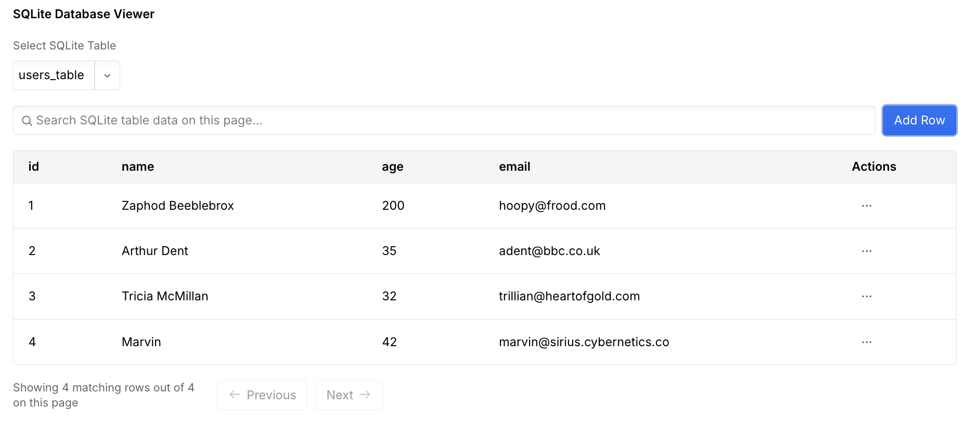Screen dimensions: 980x431
Task: Click the id column header
Action: tap(33, 167)
